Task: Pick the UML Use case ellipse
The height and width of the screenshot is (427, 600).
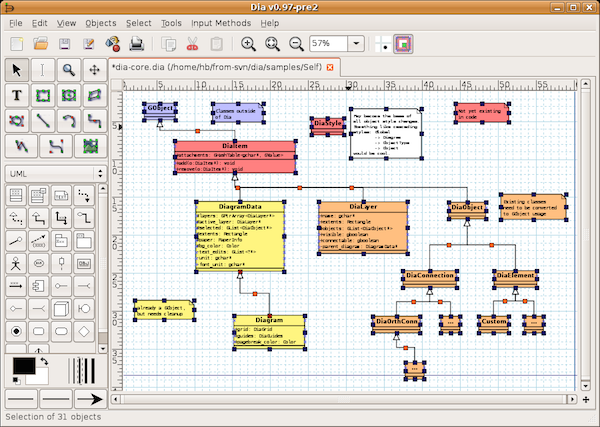Action: pyautogui.click(x=39, y=264)
